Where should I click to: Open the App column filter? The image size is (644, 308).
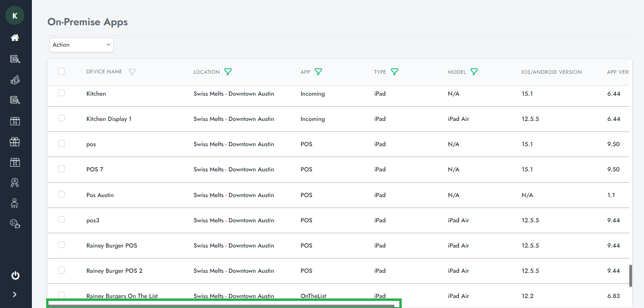[x=318, y=72]
